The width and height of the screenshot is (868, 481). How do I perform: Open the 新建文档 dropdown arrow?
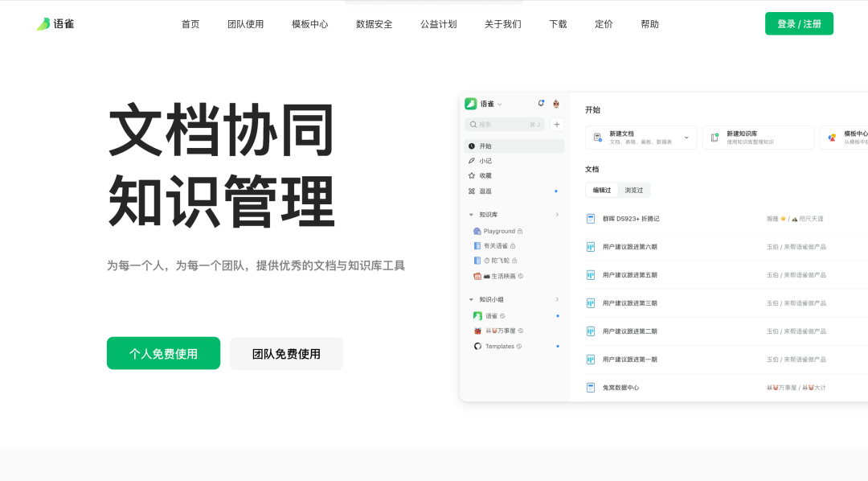[686, 138]
